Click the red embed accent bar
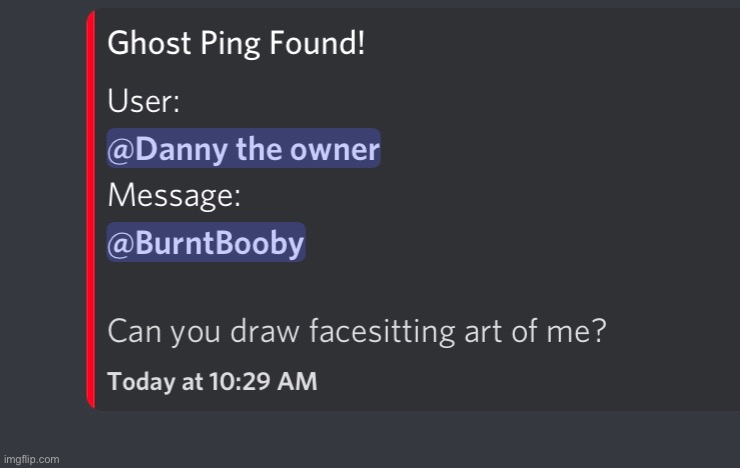This screenshot has width=740, height=468. tap(91, 210)
